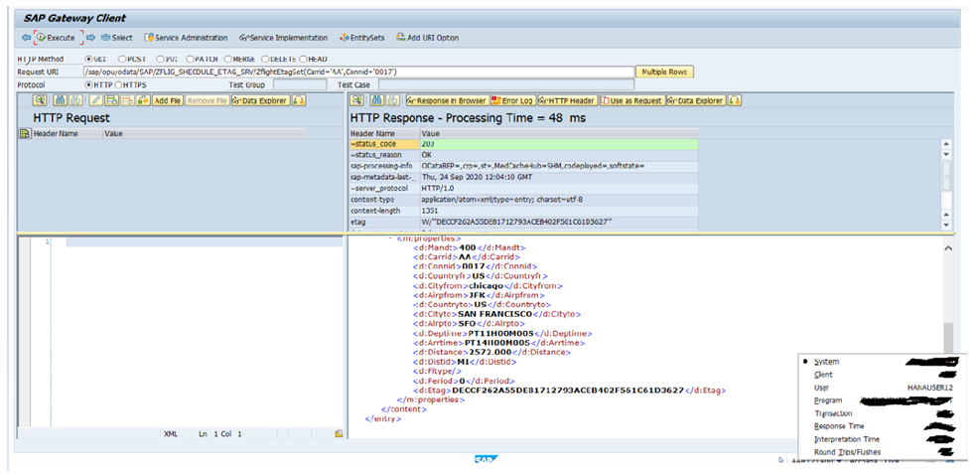The height and width of the screenshot is (476, 980).
Task: Select Interpretation Time in status popup menu
Action: point(846,439)
